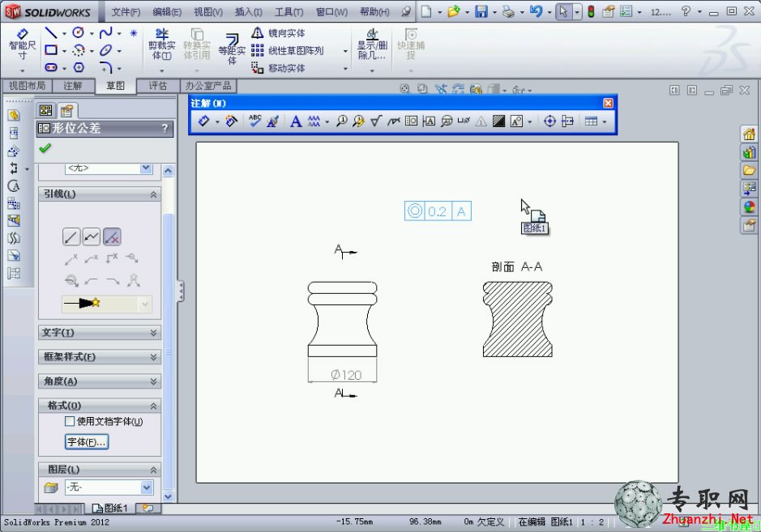
Task: Select the Line sketch tool
Action: (x=51, y=33)
